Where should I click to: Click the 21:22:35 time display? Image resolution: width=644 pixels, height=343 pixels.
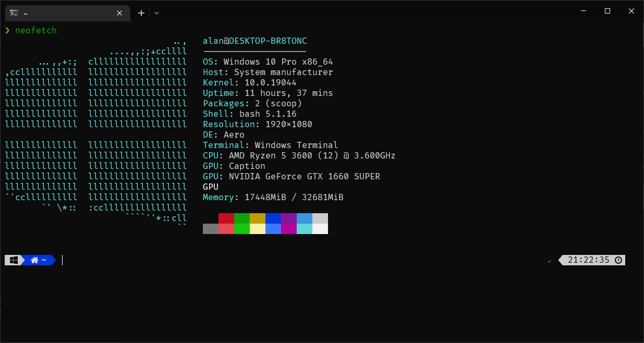coord(588,260)
